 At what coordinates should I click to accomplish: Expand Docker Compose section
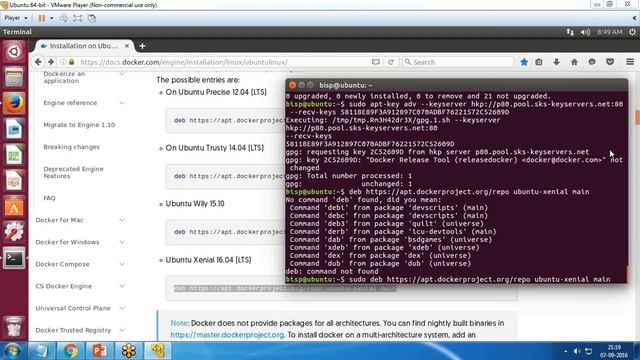click(x=122, y=264)
